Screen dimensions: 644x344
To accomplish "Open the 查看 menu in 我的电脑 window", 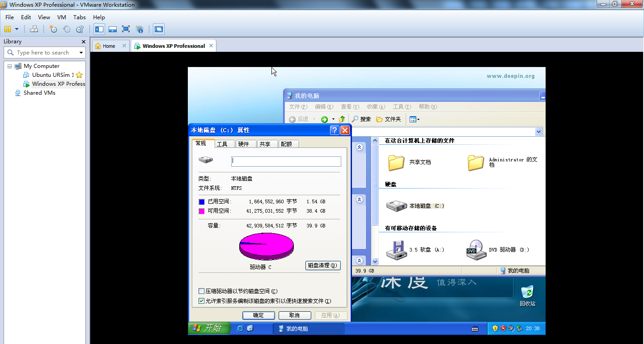I will (x=350, y=107).
